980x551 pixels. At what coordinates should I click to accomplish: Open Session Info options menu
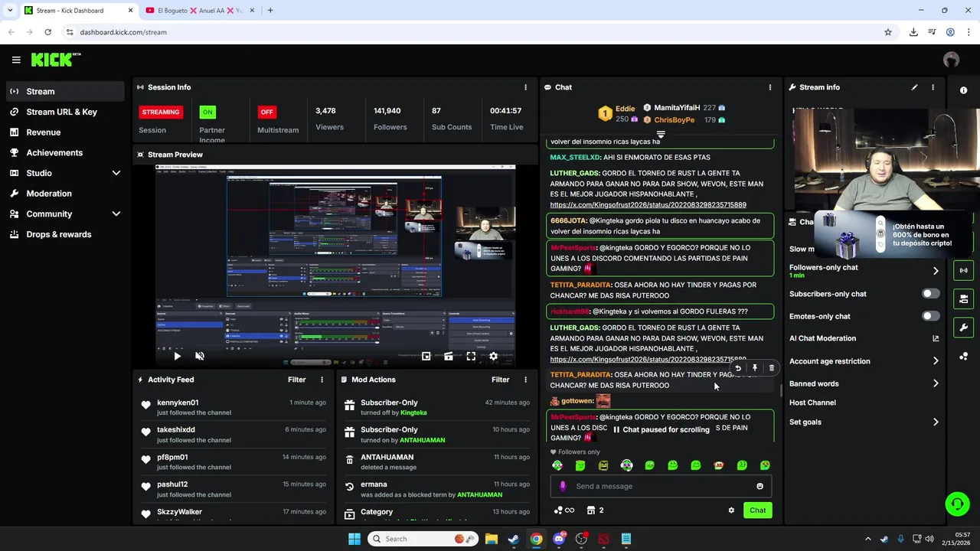click(x=525, y=87)
